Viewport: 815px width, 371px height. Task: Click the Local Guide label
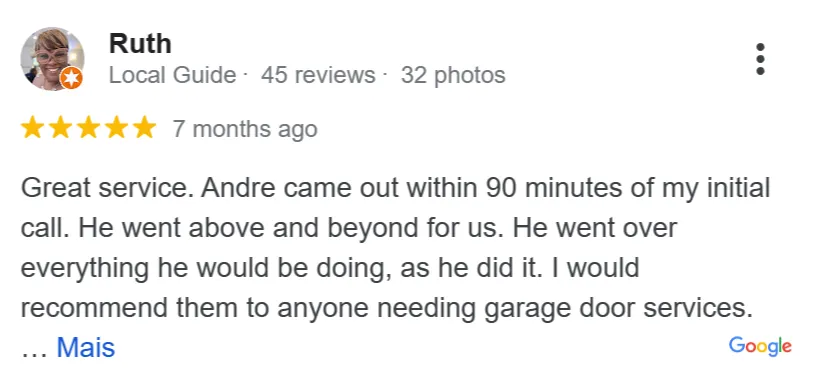tap(172, 75)
